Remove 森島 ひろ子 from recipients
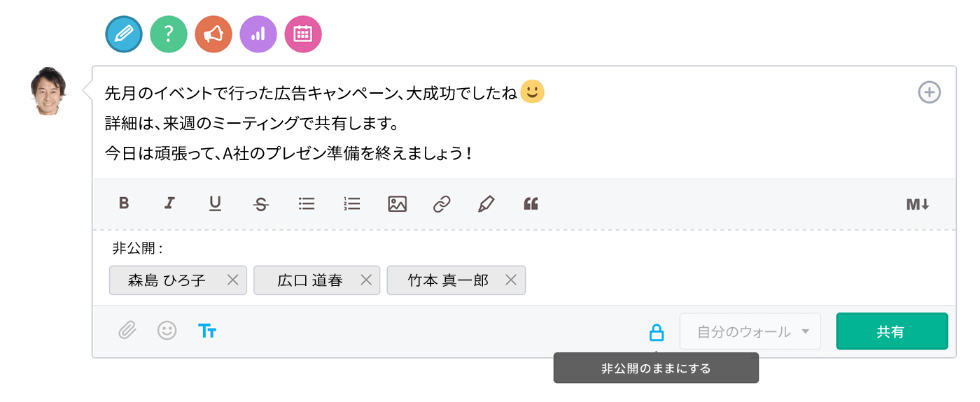 click(x=233, y=280)
